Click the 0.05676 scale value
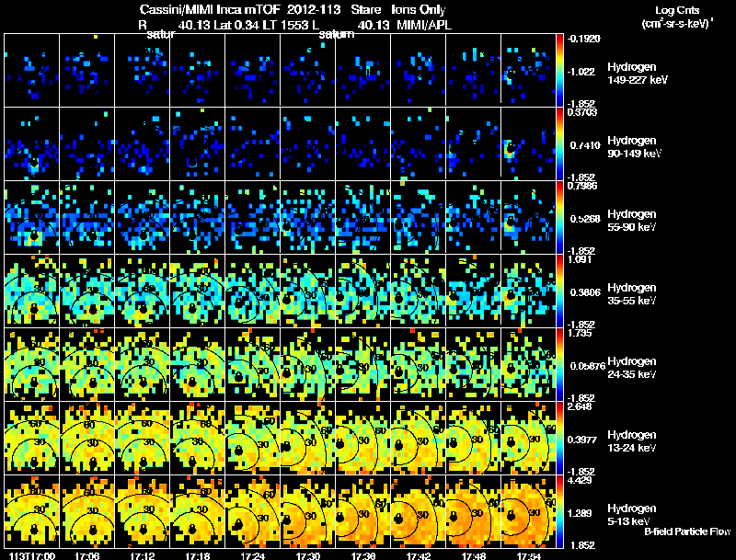 click(x=588, y=366)
